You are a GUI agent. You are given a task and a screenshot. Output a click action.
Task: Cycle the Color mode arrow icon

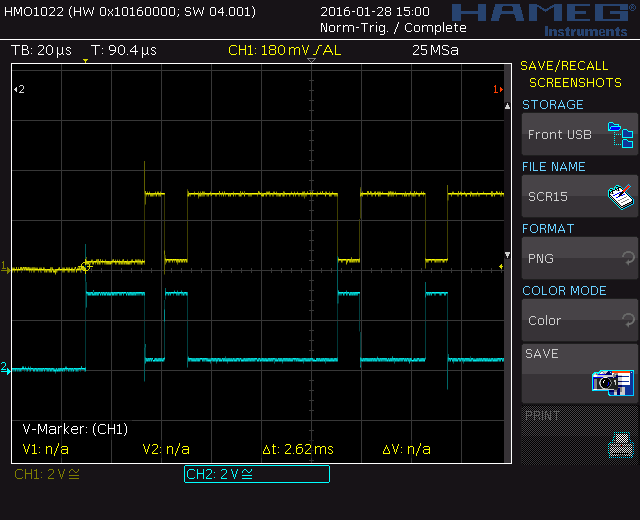(628, 320)
